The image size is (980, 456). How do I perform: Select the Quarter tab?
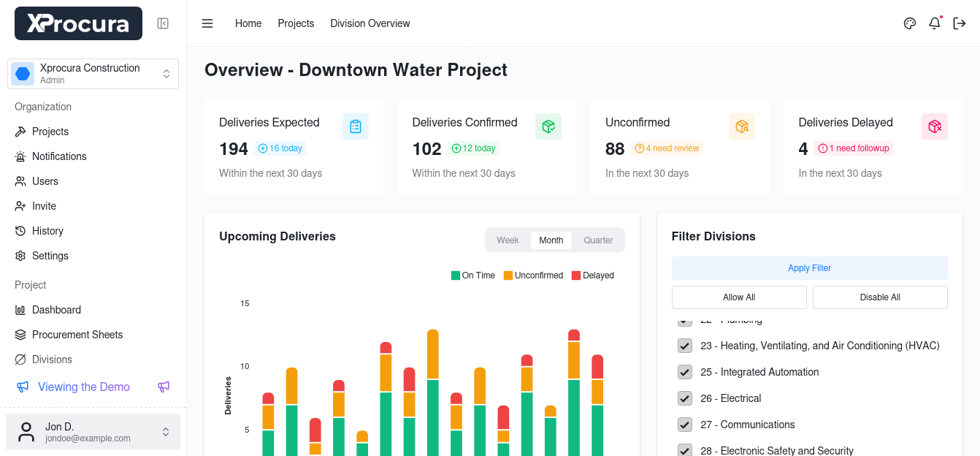(x=598, y=240)
